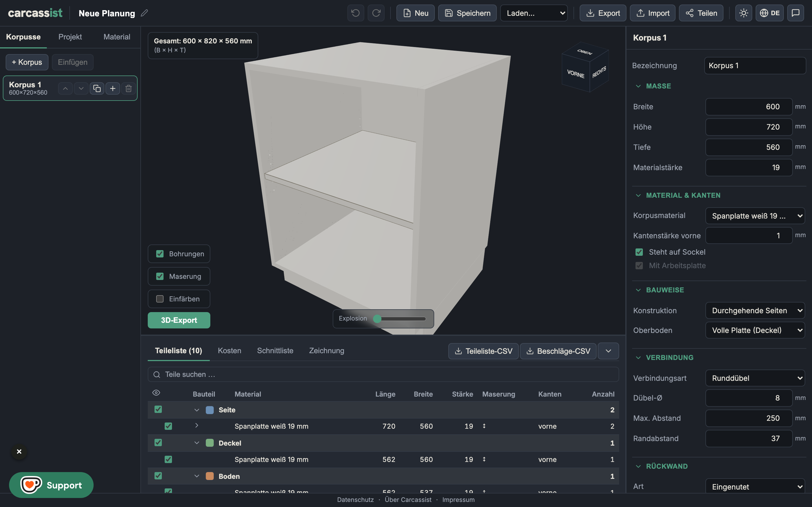Image resolution: width=812 pixels, height=507 pixels.
Task: Open the Konstruktion dropdown
Action: (x=755, y=310)
